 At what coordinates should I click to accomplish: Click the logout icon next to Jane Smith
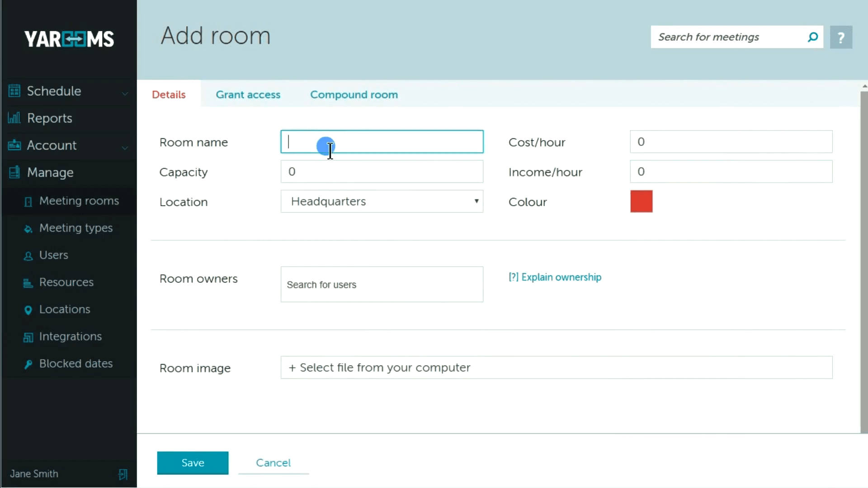tap(123, 474)
